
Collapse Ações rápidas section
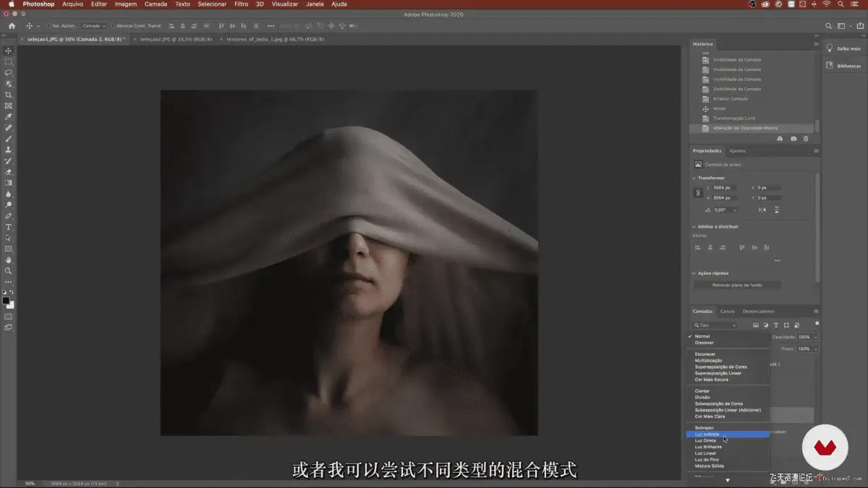695,273
